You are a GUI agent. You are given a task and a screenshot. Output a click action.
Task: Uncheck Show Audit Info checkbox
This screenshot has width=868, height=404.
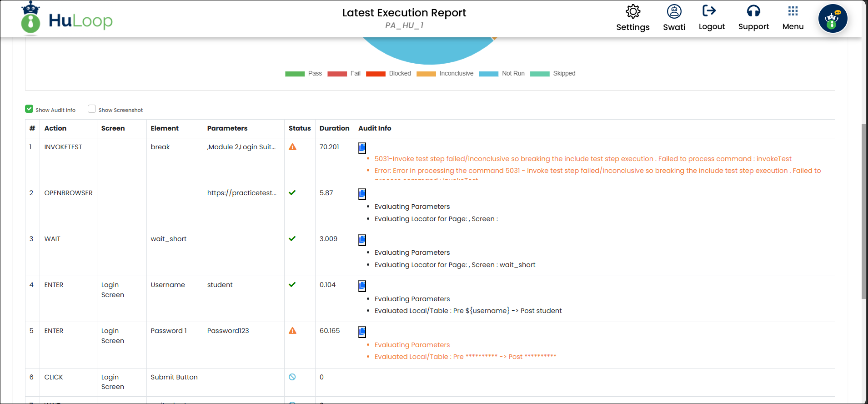point(29,109)
